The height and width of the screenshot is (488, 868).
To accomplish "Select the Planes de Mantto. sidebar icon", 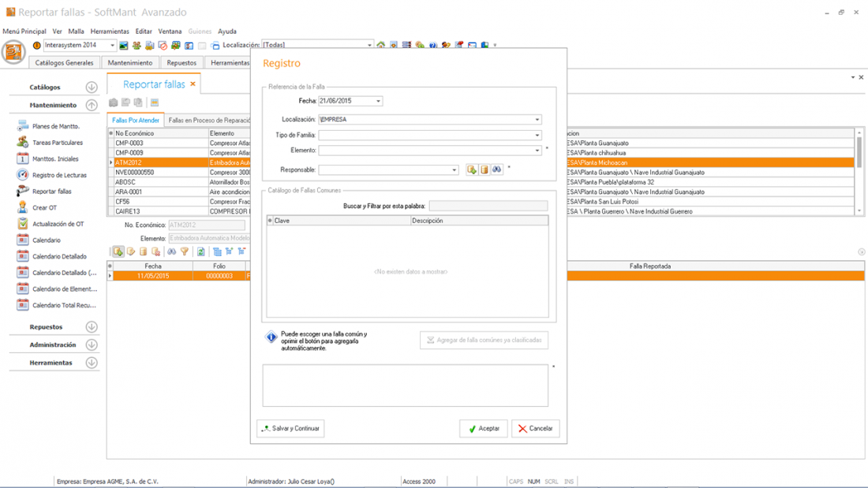I will coord(23,126).
